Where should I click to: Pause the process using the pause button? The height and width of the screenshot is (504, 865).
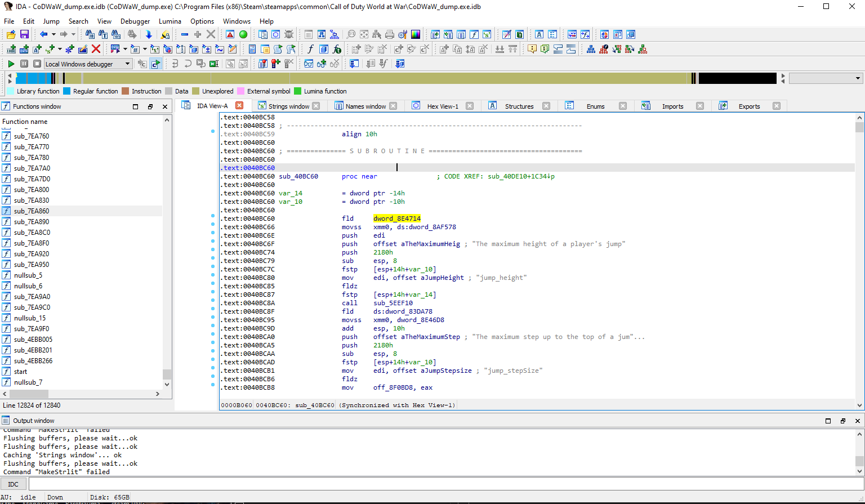click(24, 64)
